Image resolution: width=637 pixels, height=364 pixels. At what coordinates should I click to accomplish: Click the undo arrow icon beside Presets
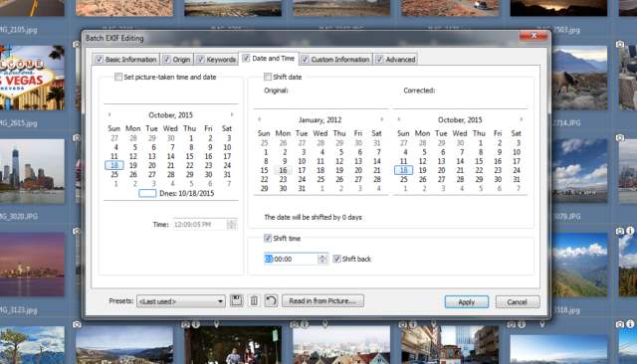[271, 300]
